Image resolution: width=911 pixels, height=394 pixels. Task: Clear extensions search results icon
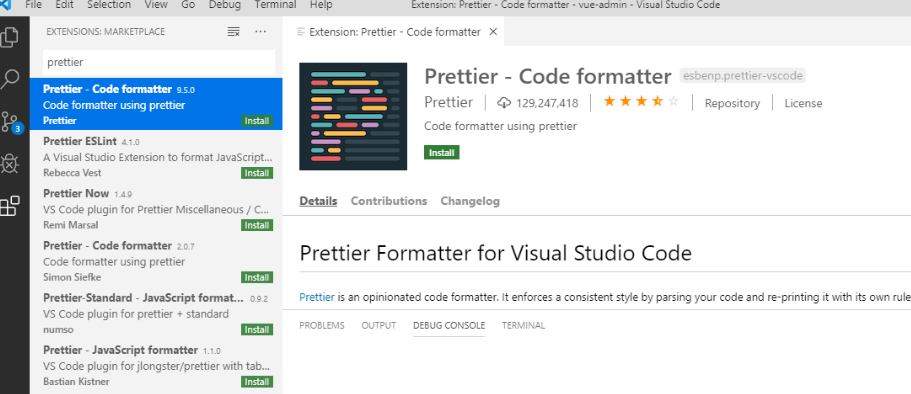[233, 31]
